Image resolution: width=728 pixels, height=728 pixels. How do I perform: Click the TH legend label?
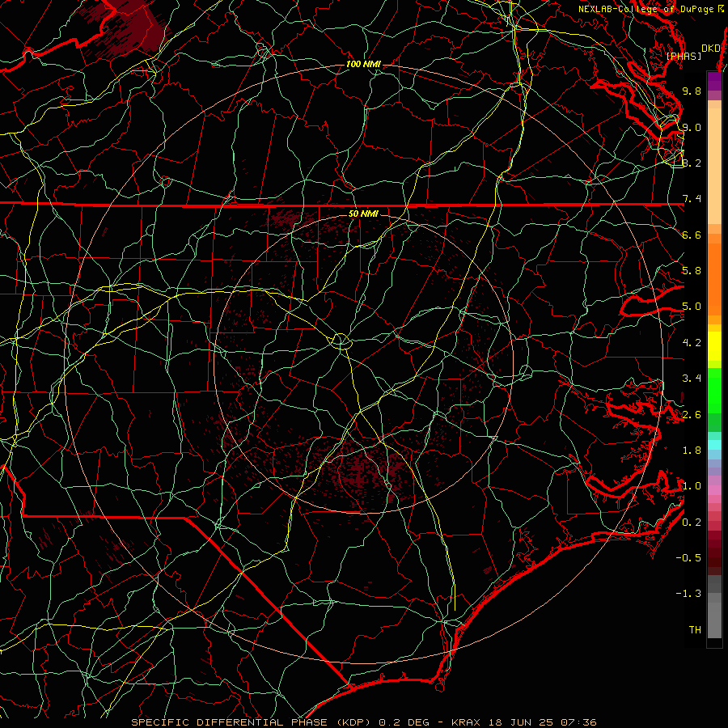point(695,629)
